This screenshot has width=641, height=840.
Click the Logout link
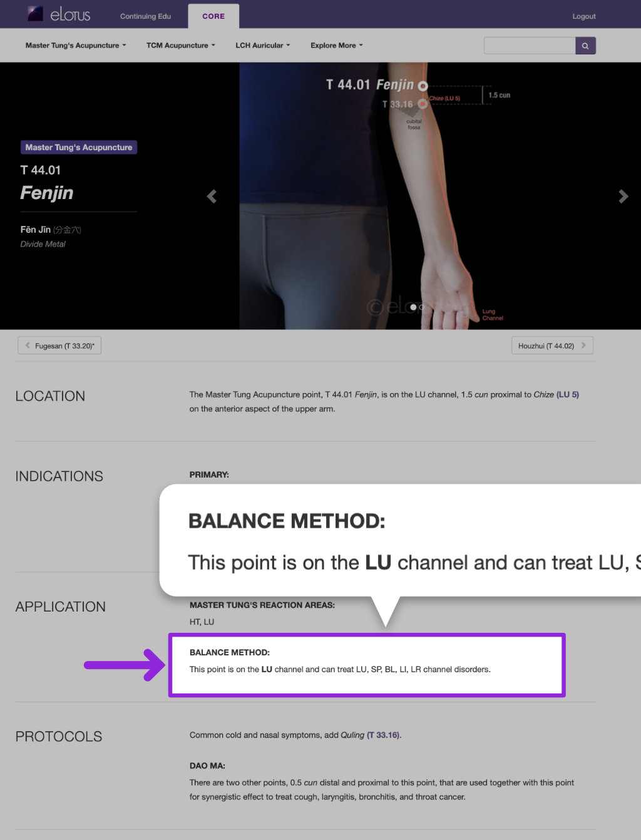584,16
